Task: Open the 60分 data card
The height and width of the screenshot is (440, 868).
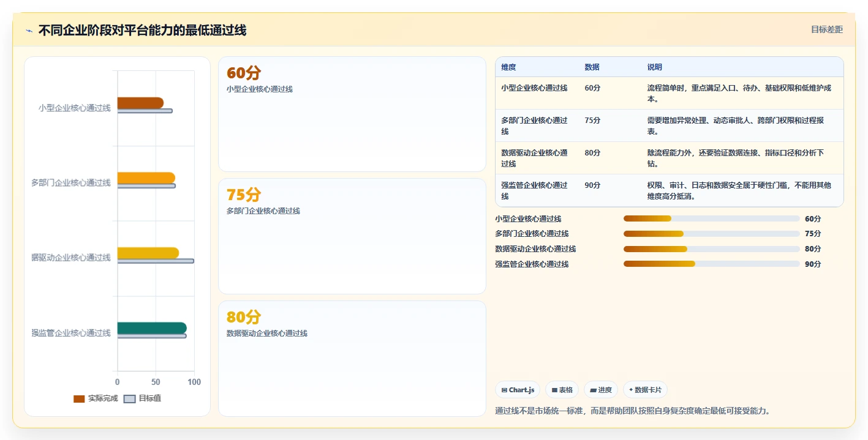Action: pyautogui.click(x=352, y=114)
